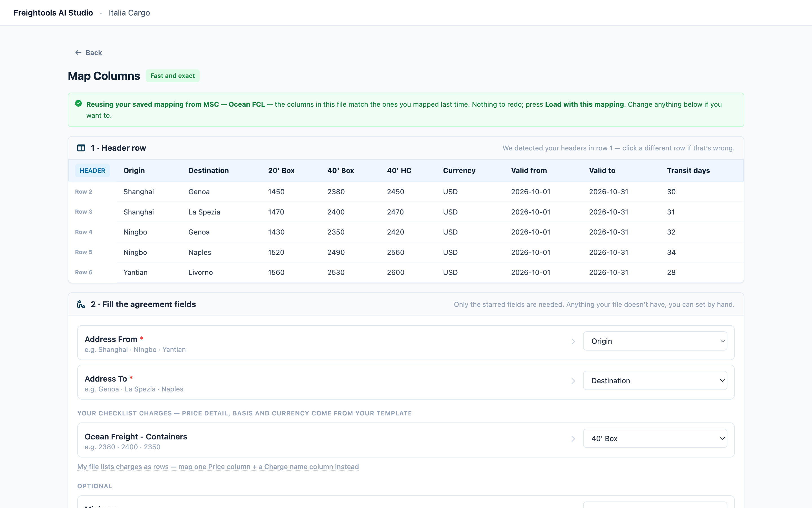Image resolution: width=812 pixels, height=508 pixels.
Task: Click the Italia Cargo workspace name
Action: click(129, 13)
